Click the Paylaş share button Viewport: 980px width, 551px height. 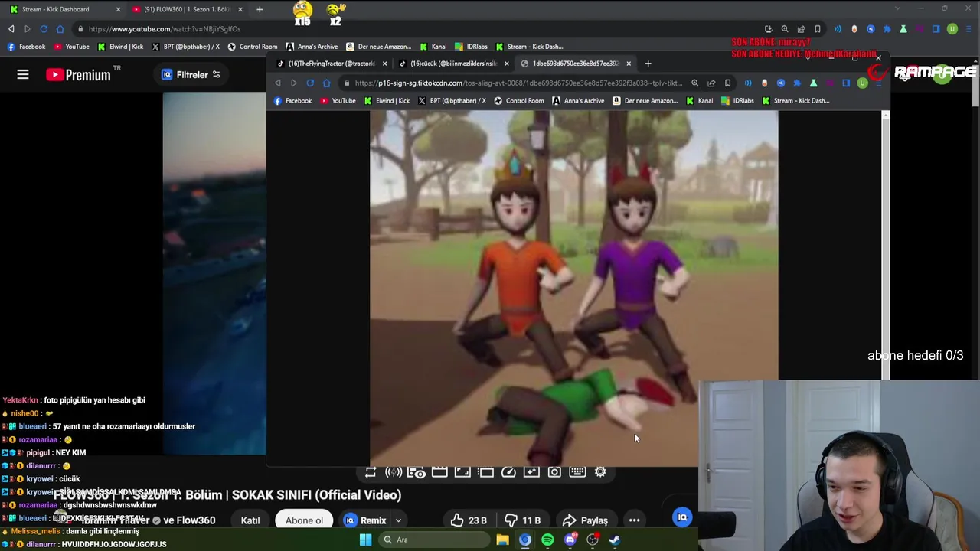click(x=586, y=520)
